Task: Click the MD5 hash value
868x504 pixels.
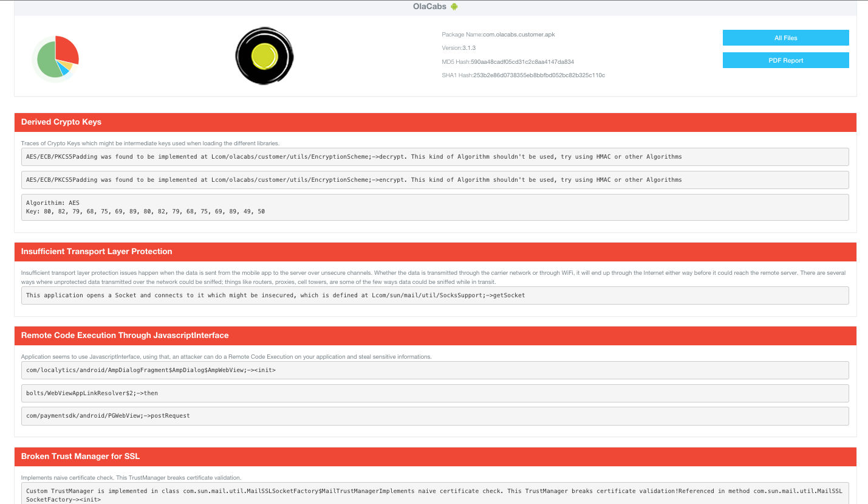Action: 522,62
